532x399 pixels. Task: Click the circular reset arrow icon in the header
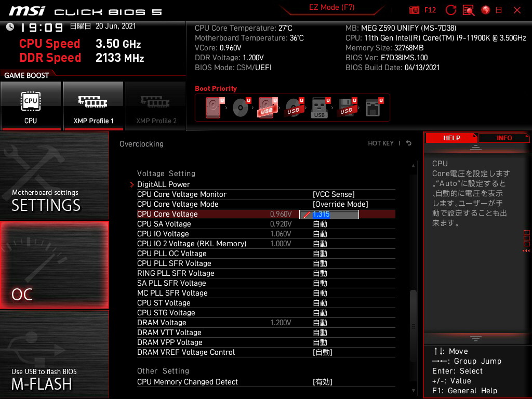450,10
